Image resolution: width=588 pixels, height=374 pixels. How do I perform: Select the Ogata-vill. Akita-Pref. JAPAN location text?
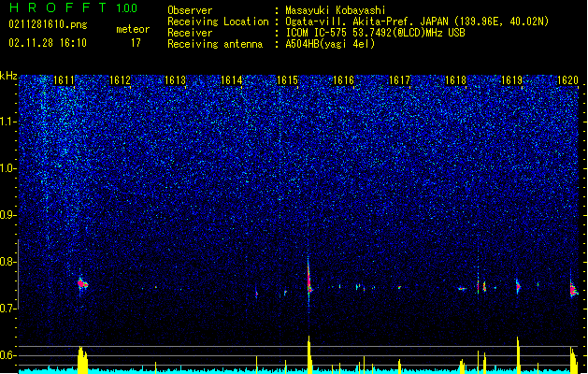tap(417, 22)
